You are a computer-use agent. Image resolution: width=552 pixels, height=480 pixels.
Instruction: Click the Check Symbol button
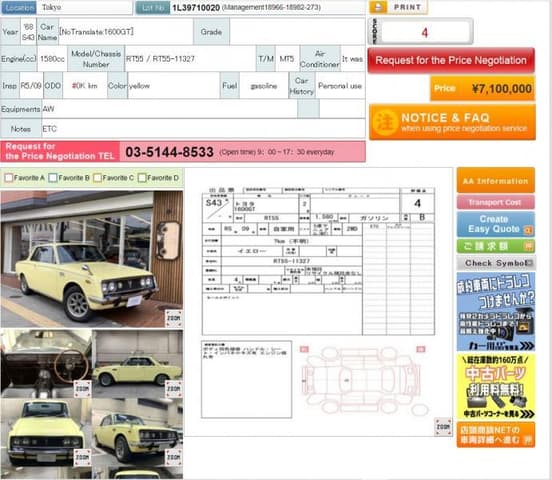pyautogui.click(x=495, y=263)
